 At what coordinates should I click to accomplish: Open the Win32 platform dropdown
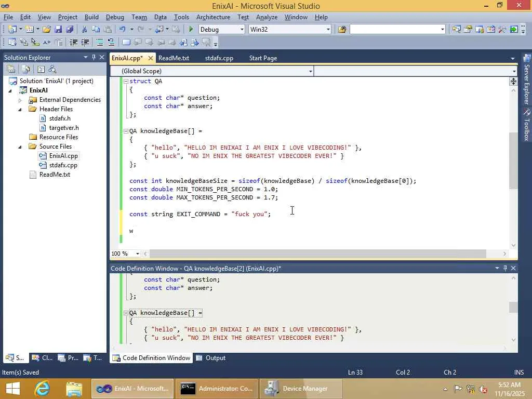point(328,30)
